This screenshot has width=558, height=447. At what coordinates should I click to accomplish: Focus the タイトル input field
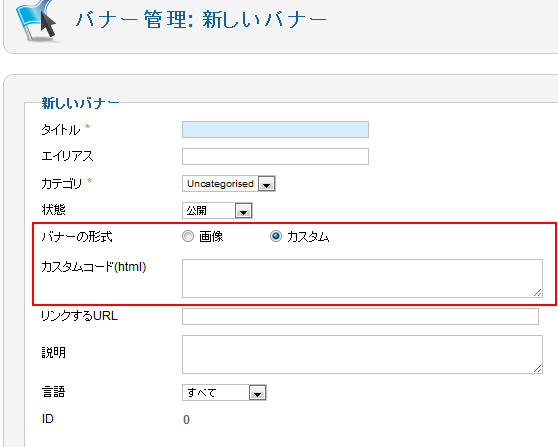[x=275, y=130]
